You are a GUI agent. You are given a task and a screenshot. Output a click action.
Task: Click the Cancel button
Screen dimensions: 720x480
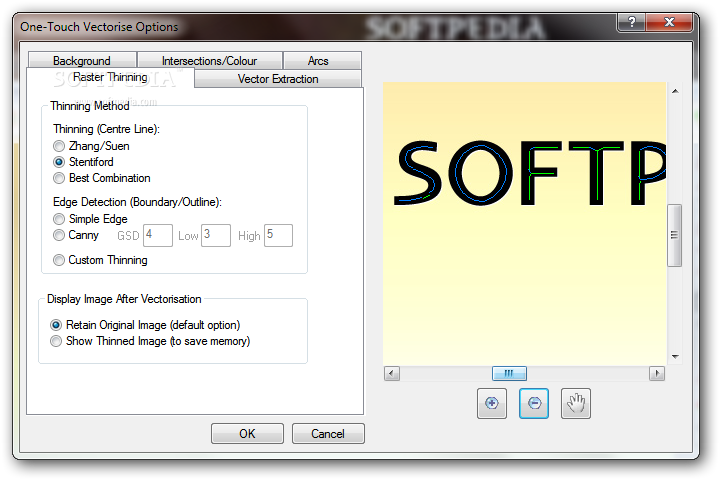pyautogui.click(x=328, y=434)
